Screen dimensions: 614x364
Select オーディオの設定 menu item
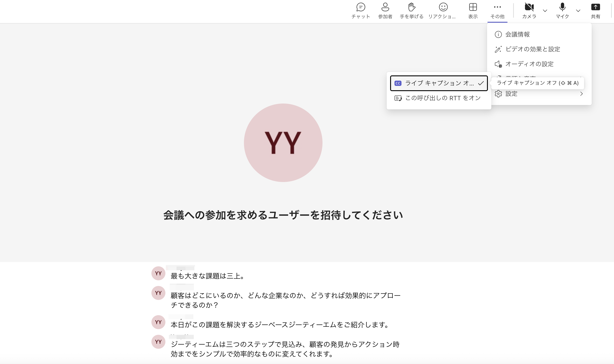tap(529, 64)
